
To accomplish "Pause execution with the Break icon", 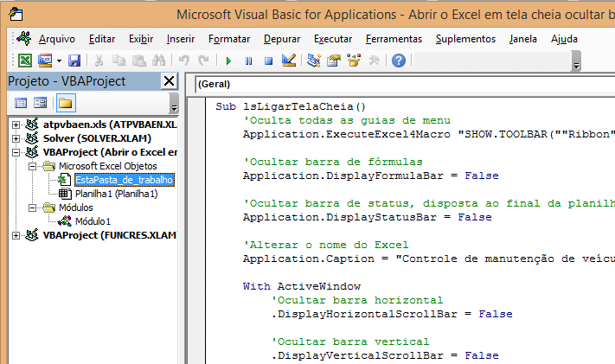I will [248, 60].
